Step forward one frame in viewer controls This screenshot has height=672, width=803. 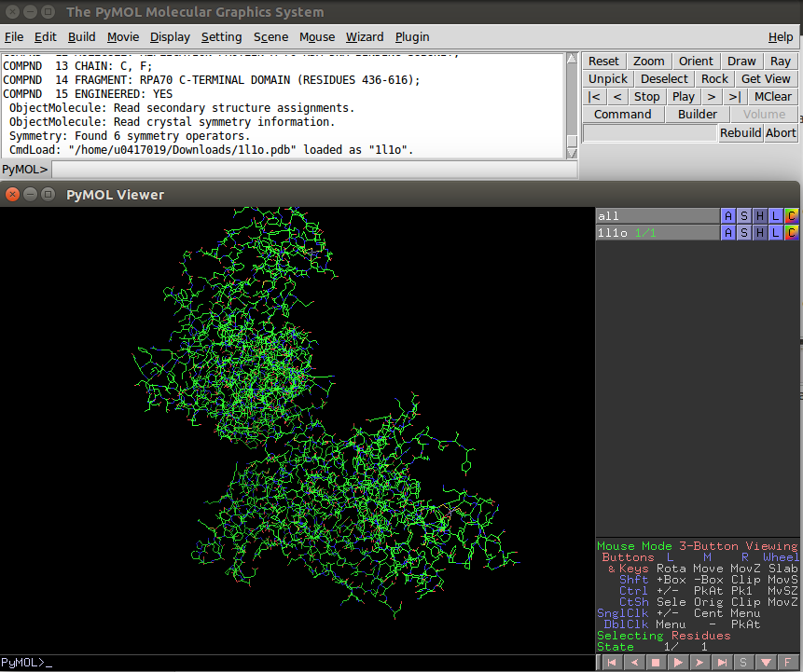[699, 663]
